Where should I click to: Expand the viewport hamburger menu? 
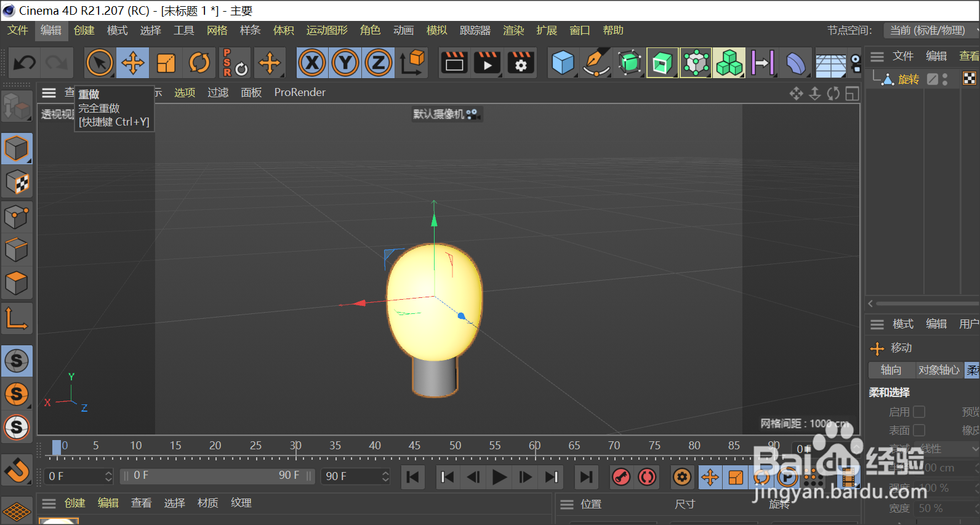pyautogui.click(x=49, y=93)
